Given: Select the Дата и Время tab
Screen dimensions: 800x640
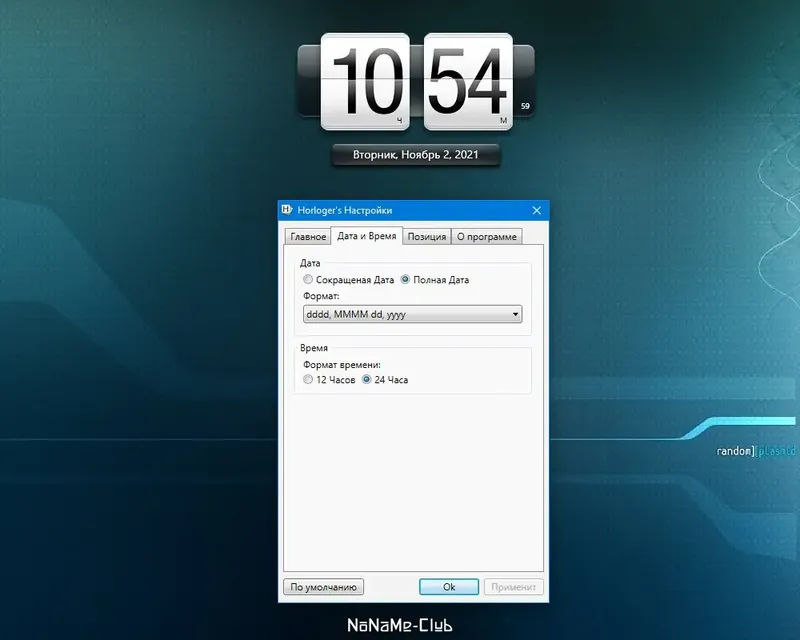Looking at the screenshot, I should coord(367,236).
